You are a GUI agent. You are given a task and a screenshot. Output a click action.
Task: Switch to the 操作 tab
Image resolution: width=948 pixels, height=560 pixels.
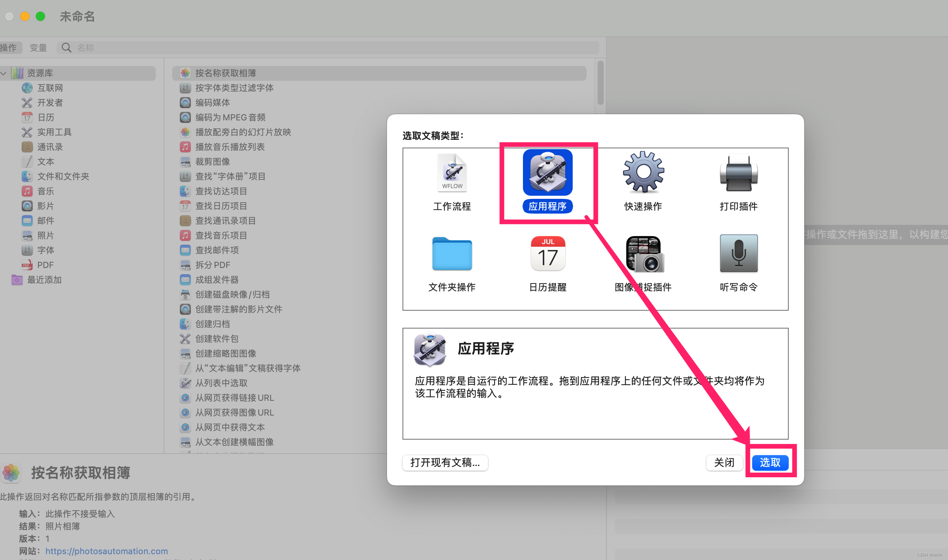(9, 48)
